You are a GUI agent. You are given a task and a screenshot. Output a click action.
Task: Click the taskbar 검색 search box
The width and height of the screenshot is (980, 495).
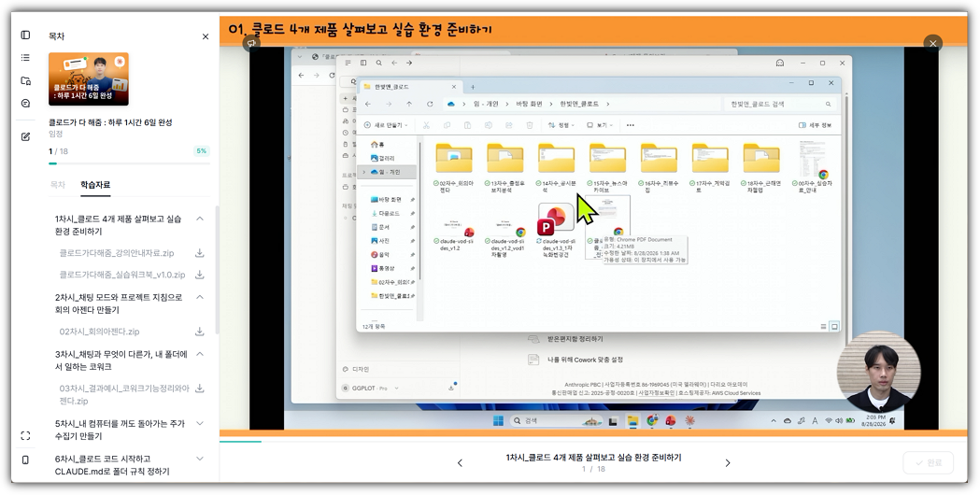[x=556, y=420]
